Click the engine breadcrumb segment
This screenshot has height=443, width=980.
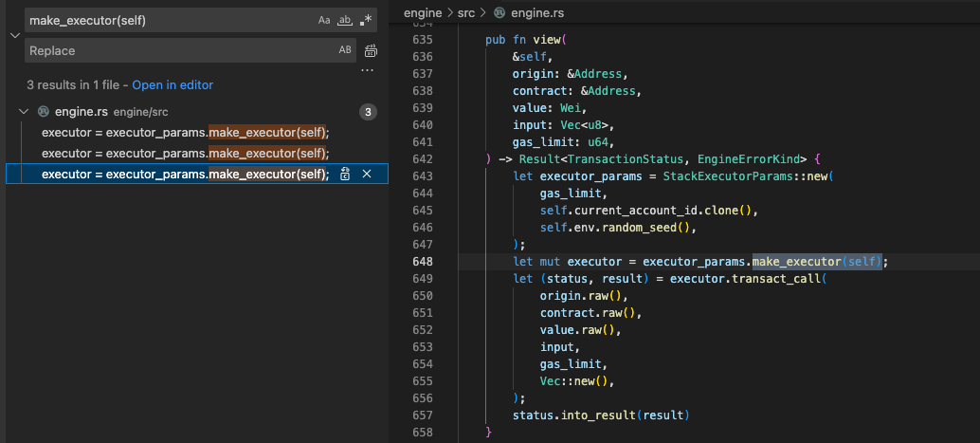[423, 13]
